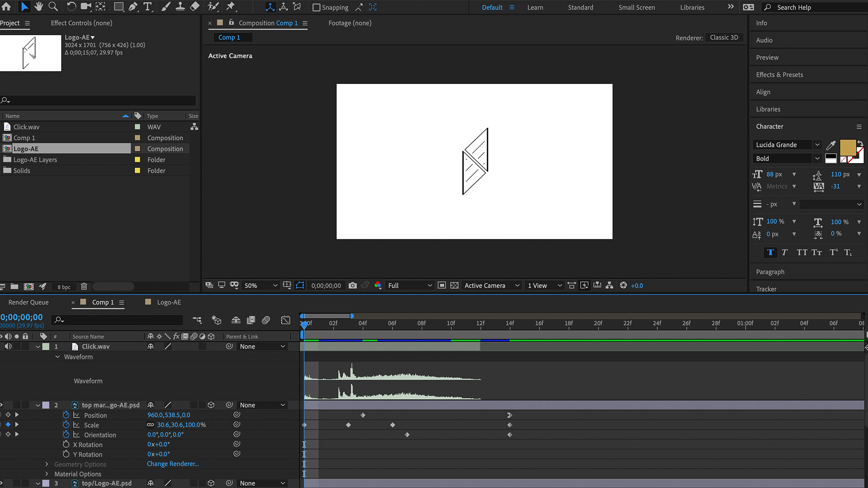Select the Horizontal Type tool
The width and height of the screenshot is (868, 488).
(148, 7)
